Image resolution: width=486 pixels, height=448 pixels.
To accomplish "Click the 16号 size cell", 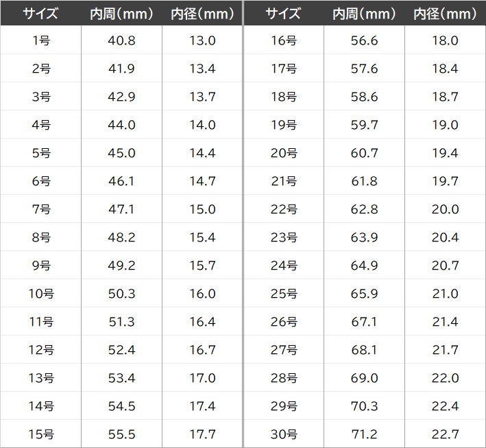I will 284,40.
